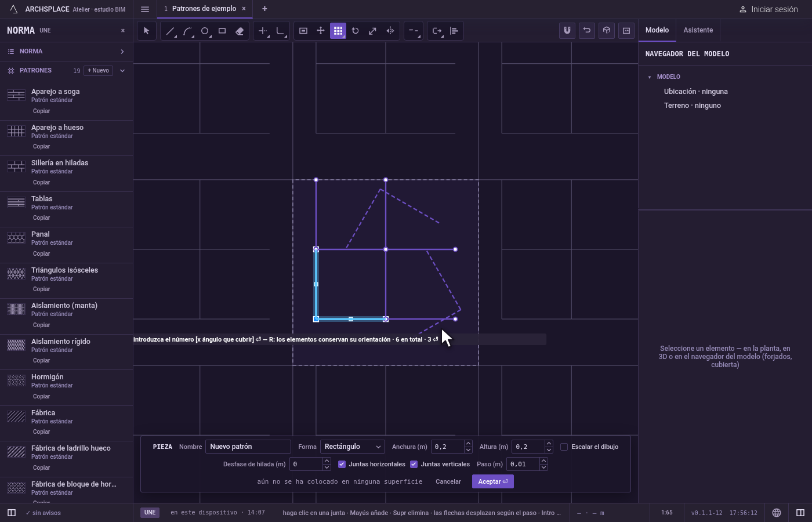This screenshot has width=812, height=522.
Task: Pick the eraser tool
Action: (x=240, y=31)
